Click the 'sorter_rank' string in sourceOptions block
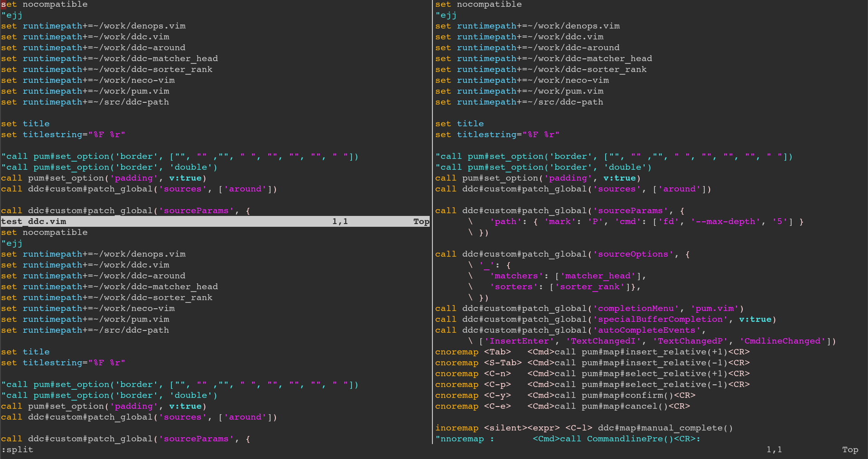Viewport: 868px width, 459px height. pyautogui.click(x=589, y=287)
